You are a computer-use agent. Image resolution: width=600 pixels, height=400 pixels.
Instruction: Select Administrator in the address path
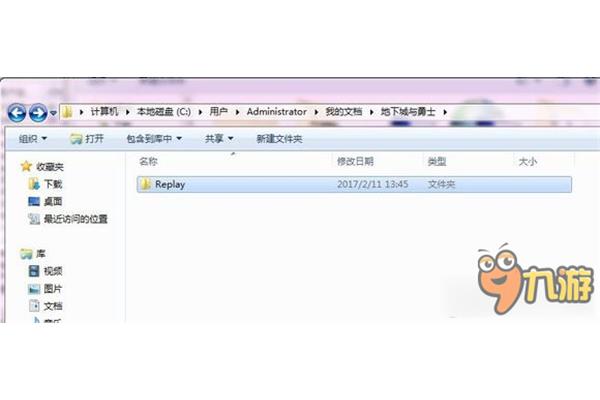(x=276, y=112)
